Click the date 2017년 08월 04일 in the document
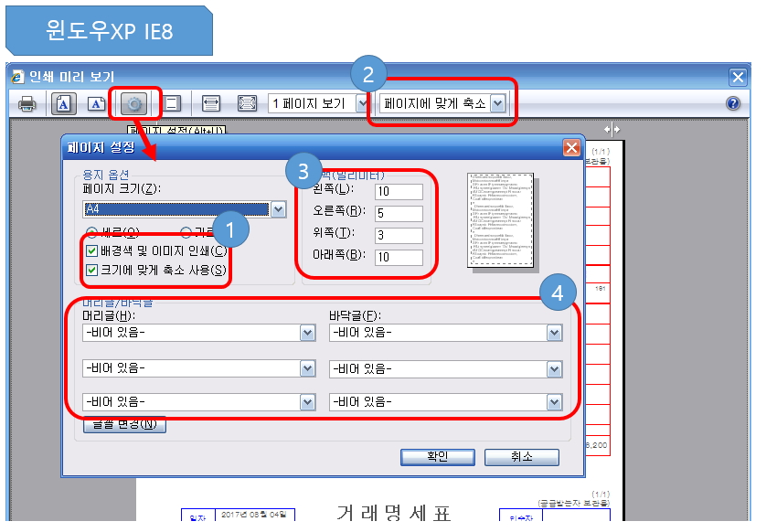This screenshot has width=777, height=532. click(x=254, y=515)
